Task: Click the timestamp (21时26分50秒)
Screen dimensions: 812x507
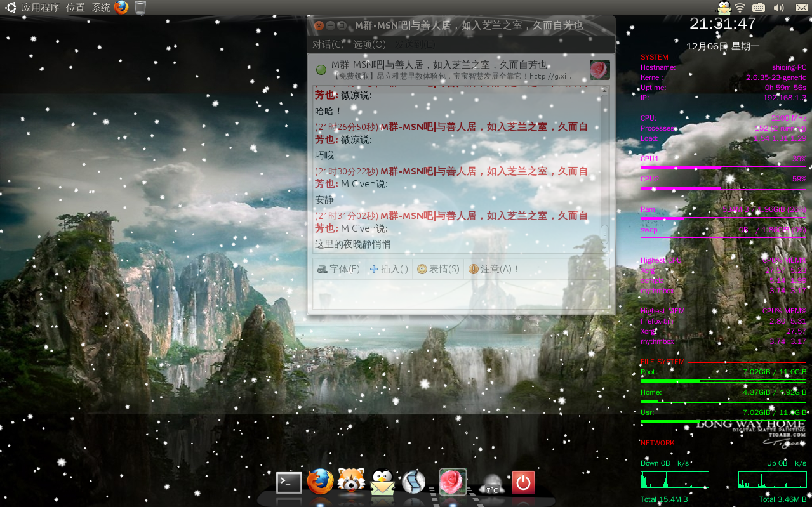Action: (347, 127)
